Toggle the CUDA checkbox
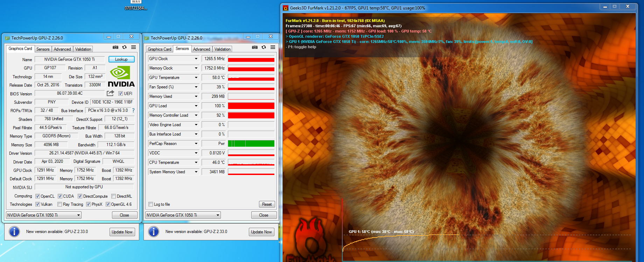 pos(60,196)
